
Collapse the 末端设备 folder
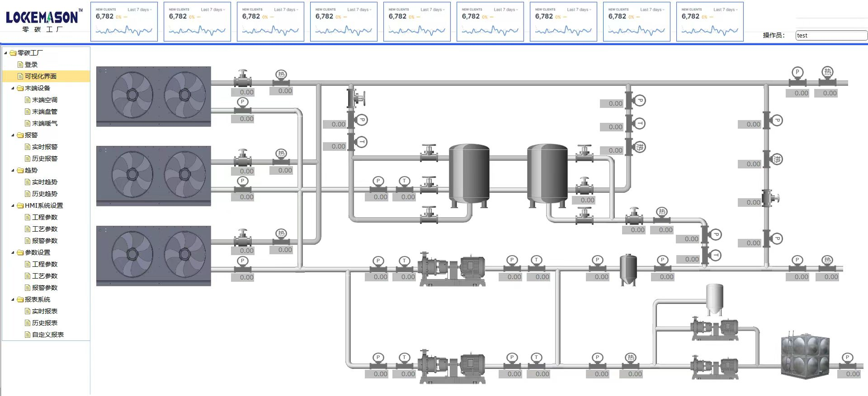(x=13, y=88)
